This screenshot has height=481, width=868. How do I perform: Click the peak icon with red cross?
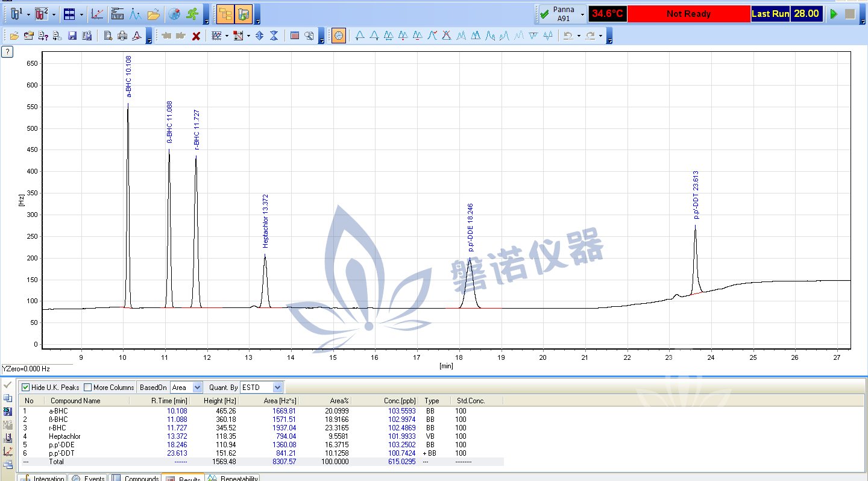coord(447,36)
